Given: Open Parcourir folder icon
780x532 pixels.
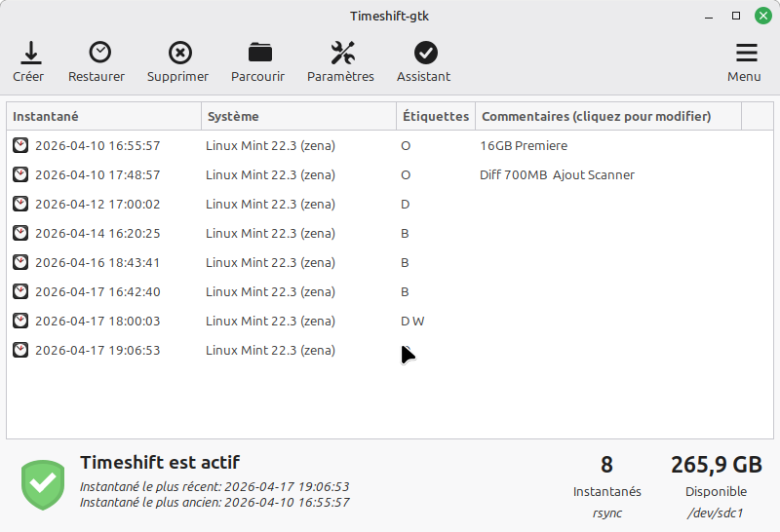Looking at the screenshot, I should click(x=259, y=53).
